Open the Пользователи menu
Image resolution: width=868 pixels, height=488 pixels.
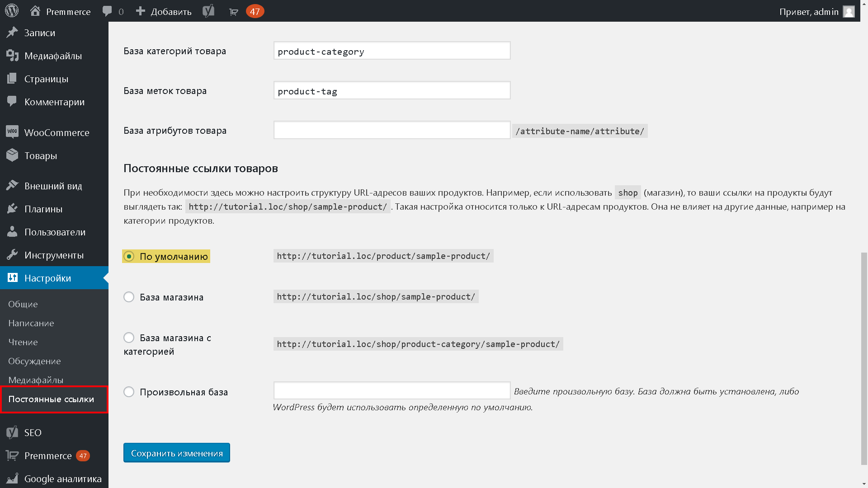[54, 232]
